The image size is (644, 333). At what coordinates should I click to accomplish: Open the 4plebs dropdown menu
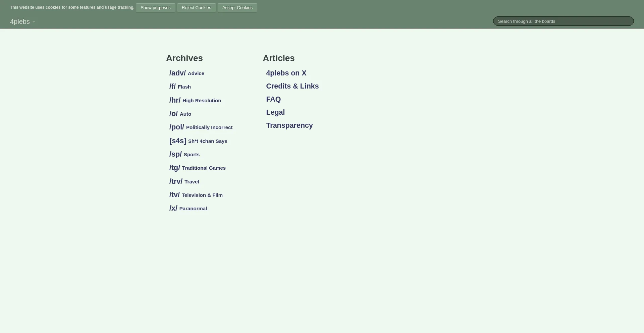pyautogui.click(x=22, y=21)
